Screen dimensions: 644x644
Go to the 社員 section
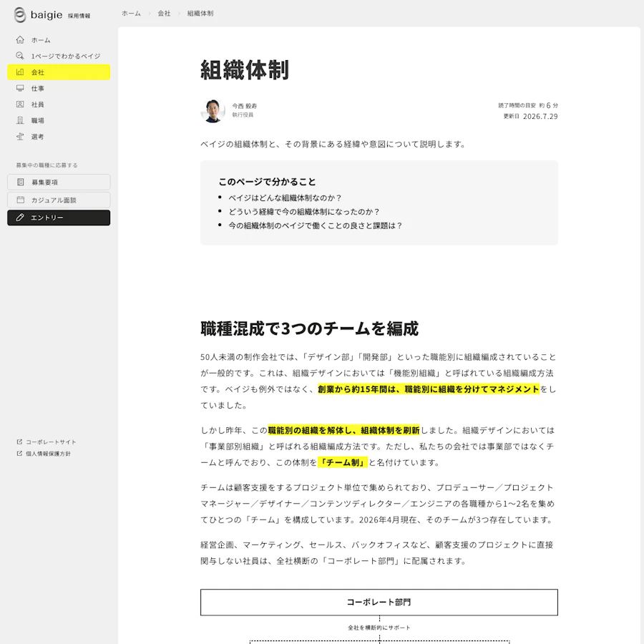pos(59,104)
